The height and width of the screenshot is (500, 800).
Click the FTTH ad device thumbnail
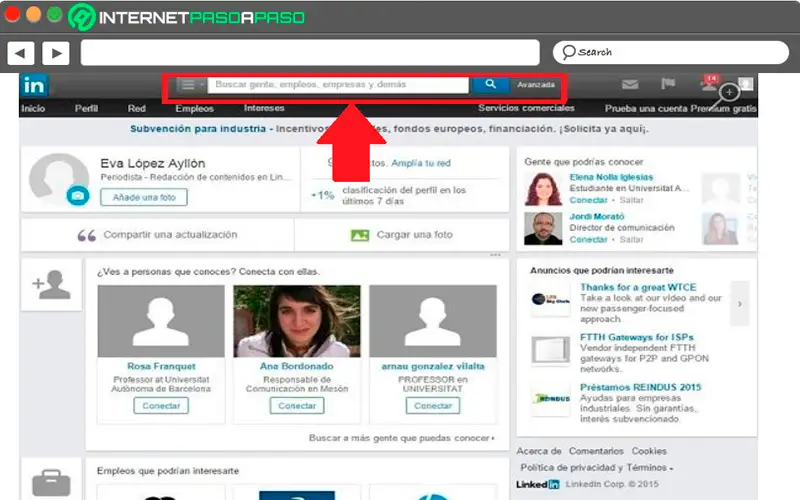(550, 350)
